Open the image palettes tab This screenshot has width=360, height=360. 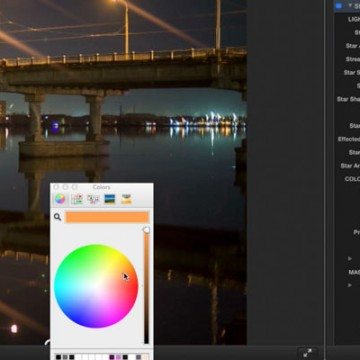tap(110, 199)
